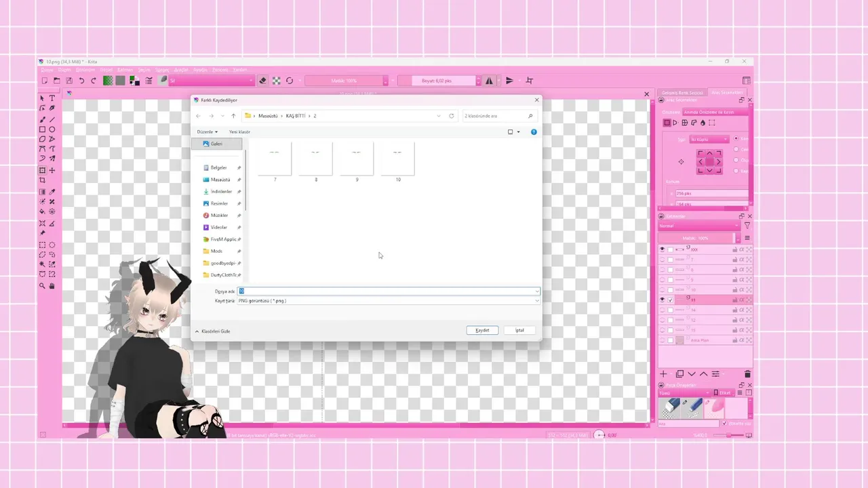Viewport: 868px width, 488px height.
Task: Select the Fill bucket tool
Action: click(42, 211)
